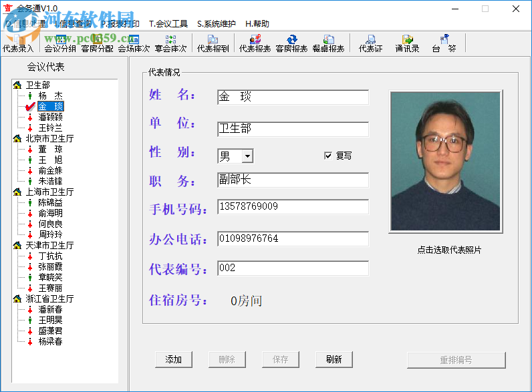Click the 天津市卫生厅 house icon
The image size is (532, 392).
click(17, 245)
